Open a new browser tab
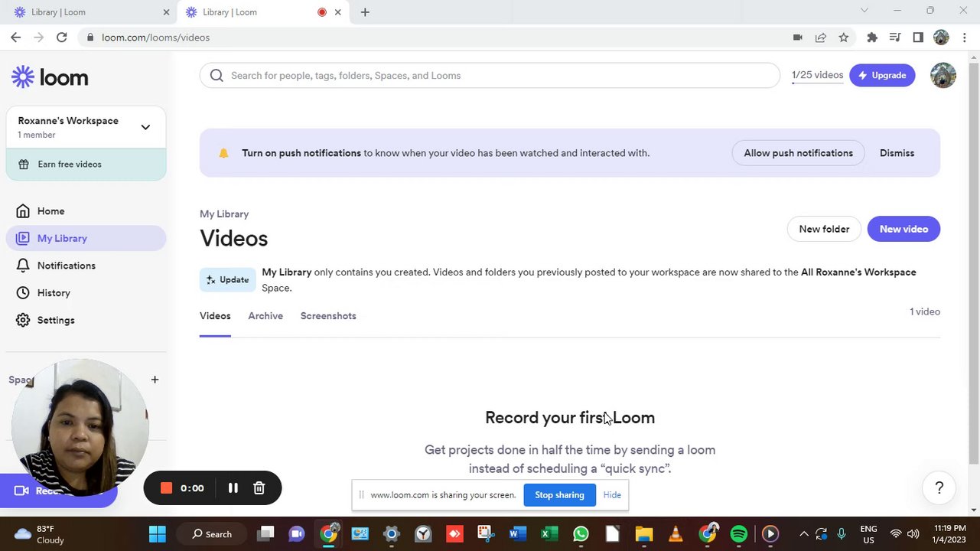Viewport: 980px width, 551px height. click(x=365, y=12)
